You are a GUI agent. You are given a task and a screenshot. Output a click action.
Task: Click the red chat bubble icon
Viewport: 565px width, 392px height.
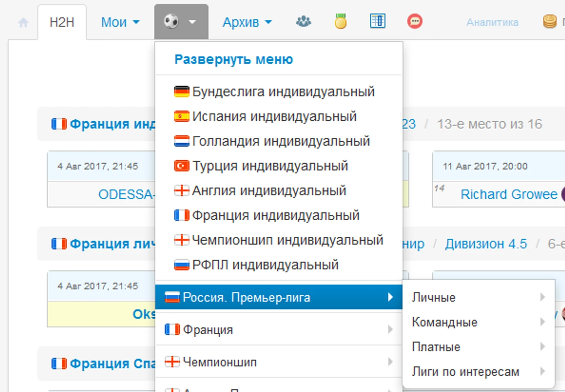(415, 21)
